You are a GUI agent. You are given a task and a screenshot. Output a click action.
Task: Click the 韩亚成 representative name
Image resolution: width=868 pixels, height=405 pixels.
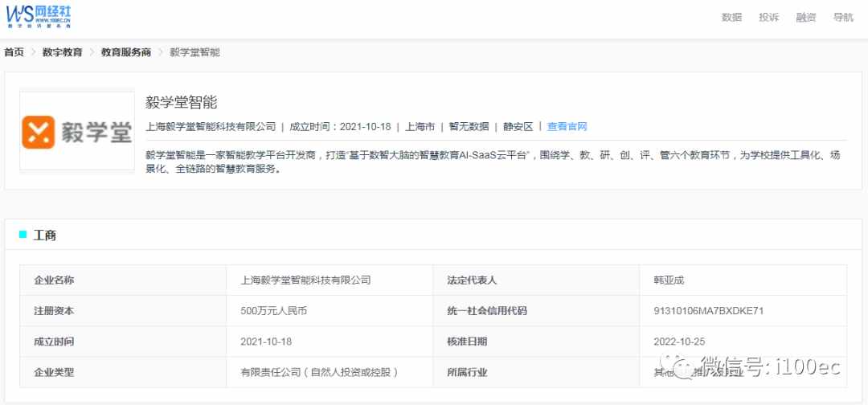coord(669,280)
